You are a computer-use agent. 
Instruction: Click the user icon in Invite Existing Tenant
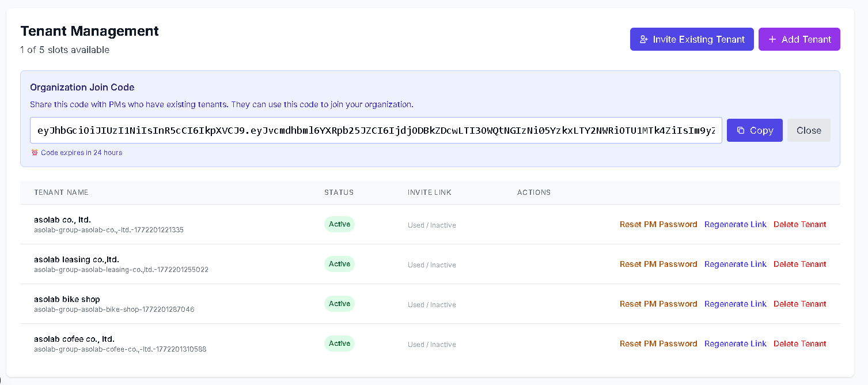(644, 39)
